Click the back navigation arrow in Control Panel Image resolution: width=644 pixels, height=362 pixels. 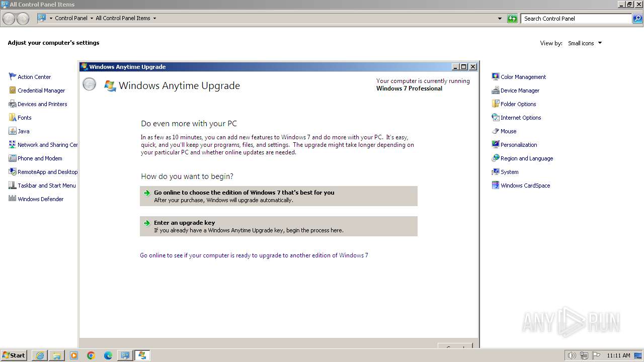click(x=9, y=19)
